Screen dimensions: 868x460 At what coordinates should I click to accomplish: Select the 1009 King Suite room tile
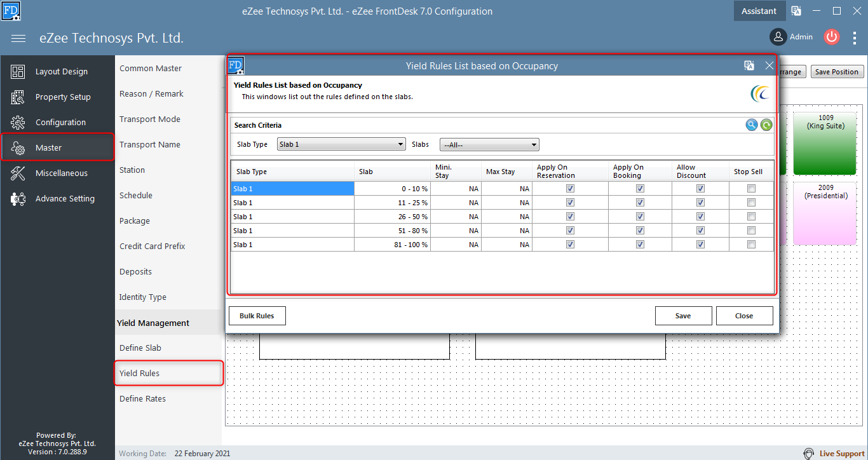coord(825,144)
